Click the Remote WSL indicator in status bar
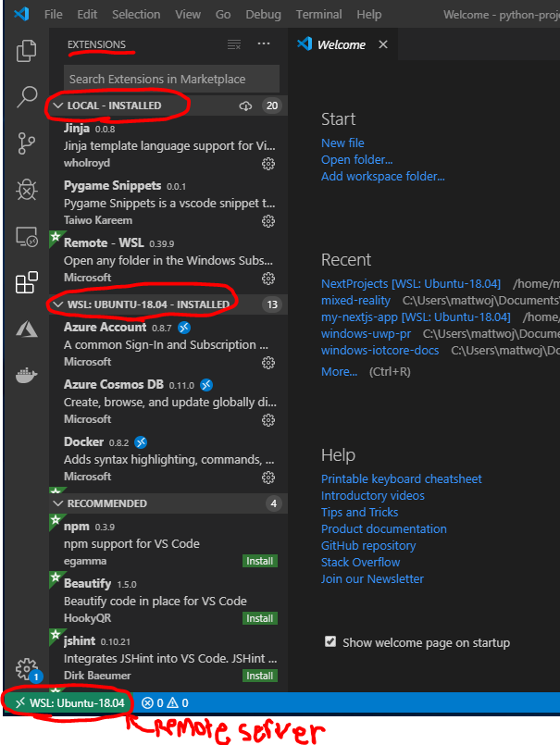Screen dimensions: 560x745 [x=60, y=703]
